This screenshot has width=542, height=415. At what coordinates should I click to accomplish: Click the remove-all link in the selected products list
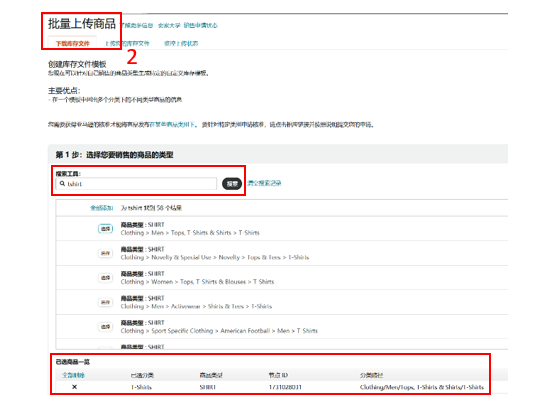point(73,375)
